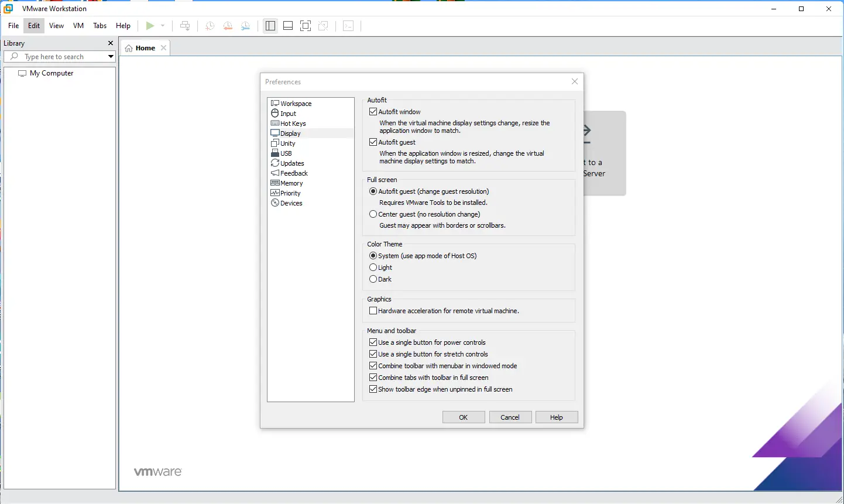Choose the Light color theme
This screenshot has width=844, height=504.
pos(373,268)
